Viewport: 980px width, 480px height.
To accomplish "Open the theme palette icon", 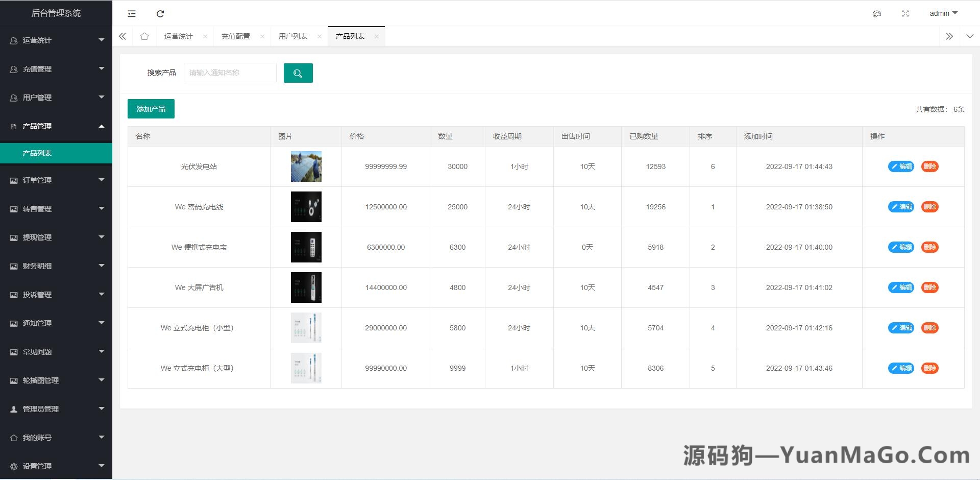I will pyautogui.click(x=877, y=14).
